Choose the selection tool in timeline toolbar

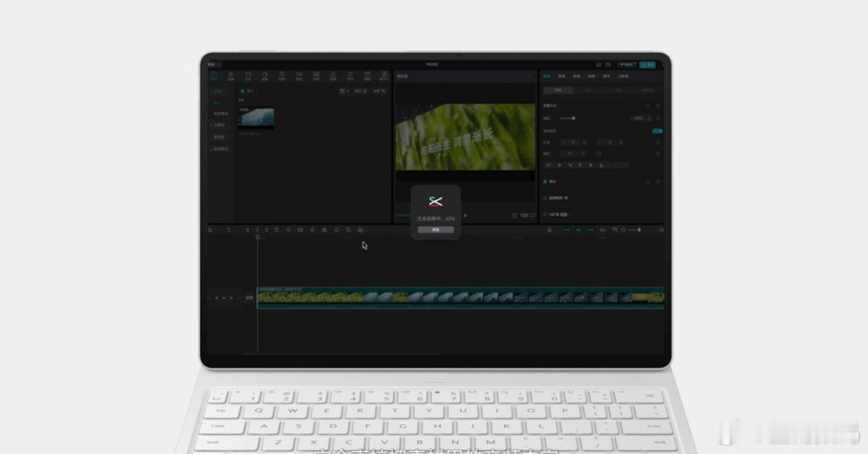211,230
